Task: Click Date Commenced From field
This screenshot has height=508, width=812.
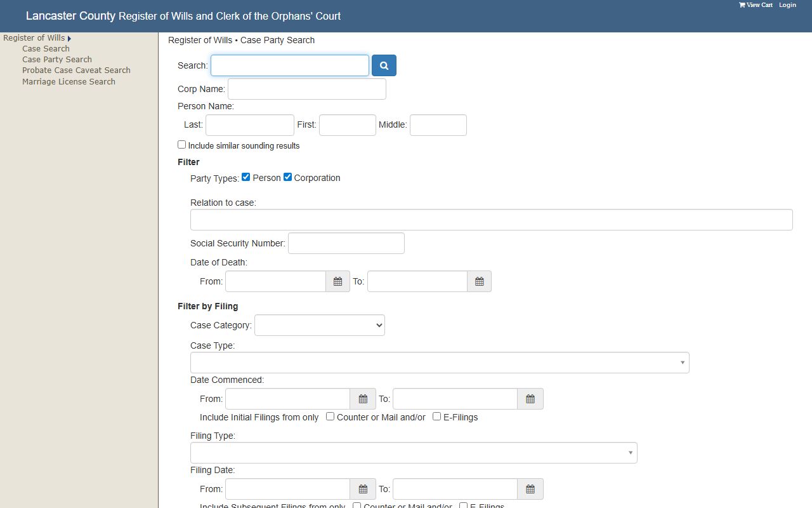Action: (288, 399)
